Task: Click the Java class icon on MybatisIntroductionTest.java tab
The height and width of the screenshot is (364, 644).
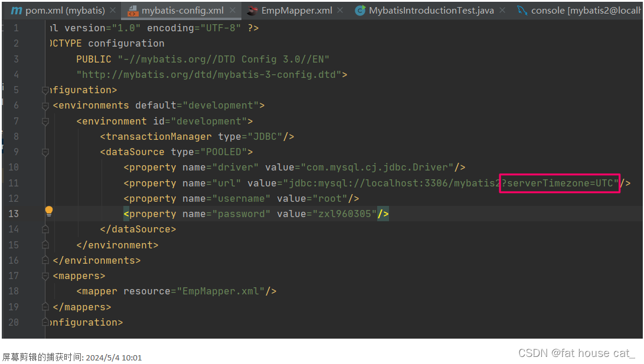Action: coord(359,10)
